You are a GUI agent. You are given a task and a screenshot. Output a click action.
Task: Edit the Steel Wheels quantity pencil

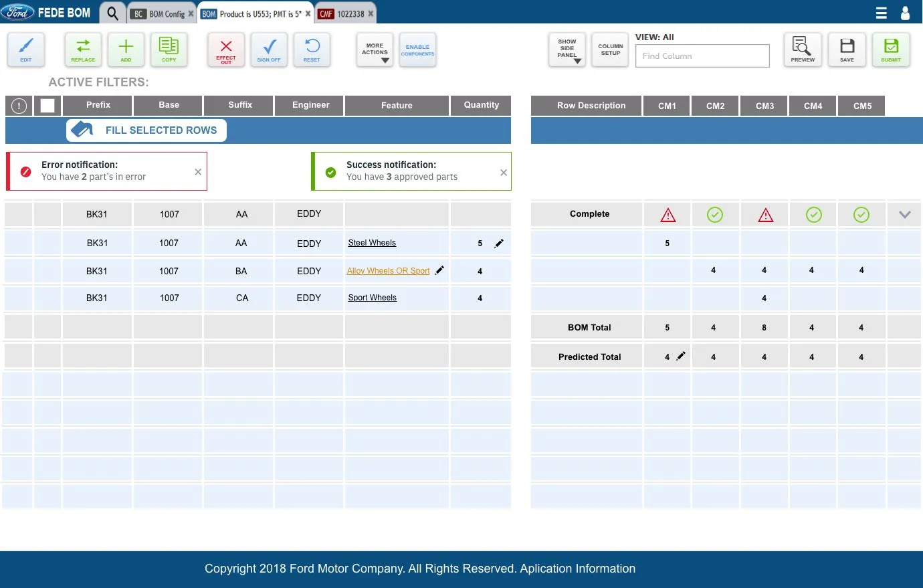[x=499, y=243]
